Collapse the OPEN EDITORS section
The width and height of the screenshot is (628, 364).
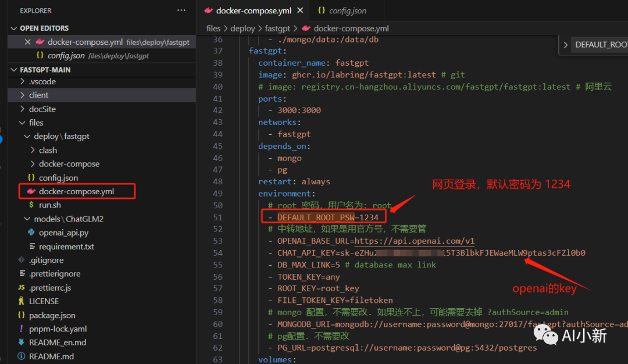click(14, 28)
